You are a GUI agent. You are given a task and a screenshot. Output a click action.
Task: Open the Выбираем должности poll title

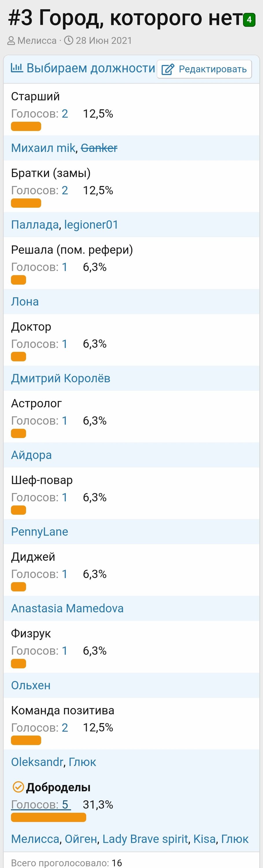click(x=91, y=68)
